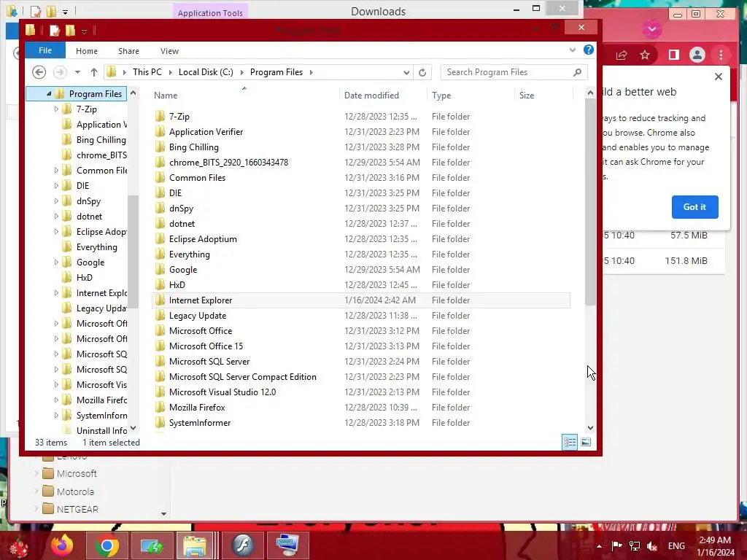Click the muted volume icon in tray
The width and height of the screenshot is (747, 560).
pos(651,546)
